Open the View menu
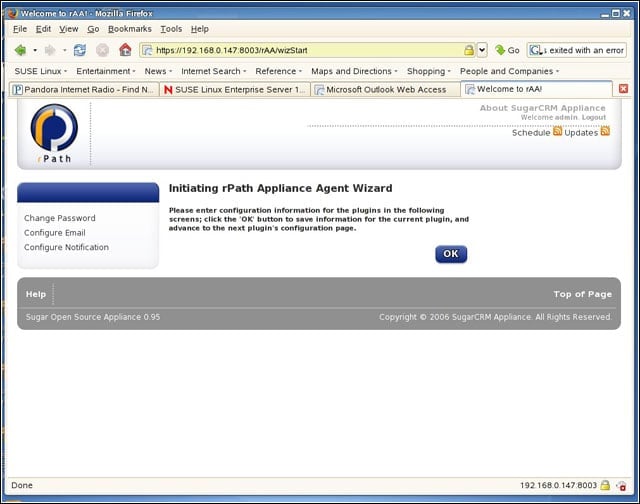This screenshot has width=640, height=504. point(69,29)
